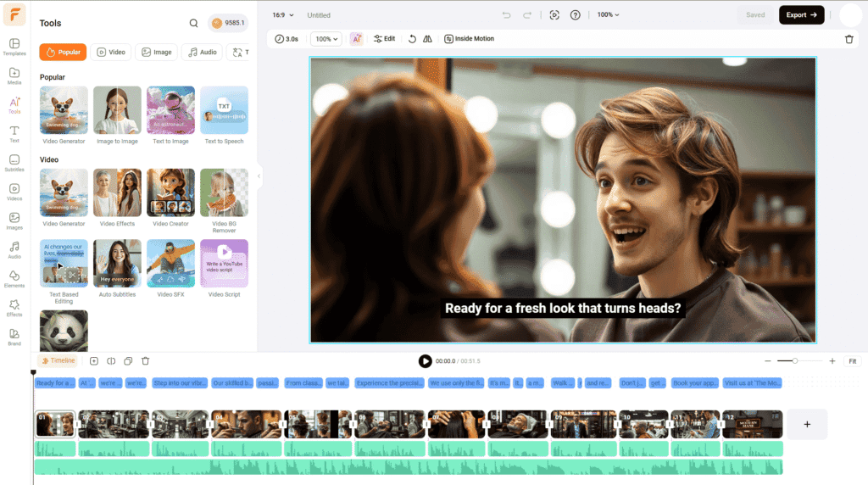Click the add scene icon in timeline toolbar
The width and height of the screenshot is (868, 485).
94,361
